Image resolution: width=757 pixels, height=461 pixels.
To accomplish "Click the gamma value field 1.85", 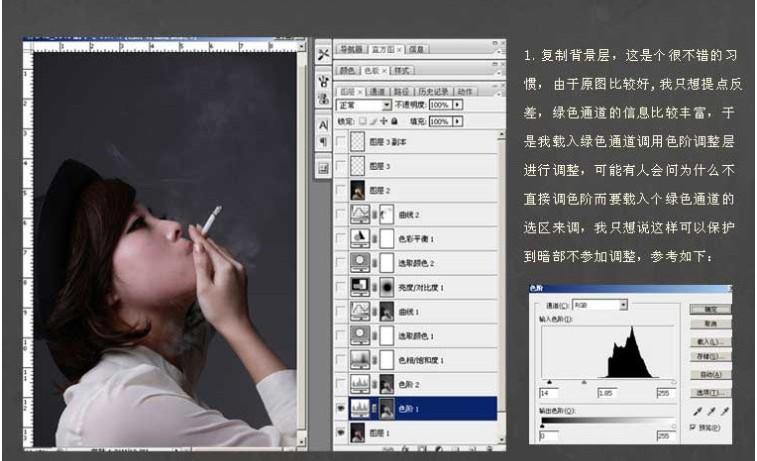I will pos(607,393).
